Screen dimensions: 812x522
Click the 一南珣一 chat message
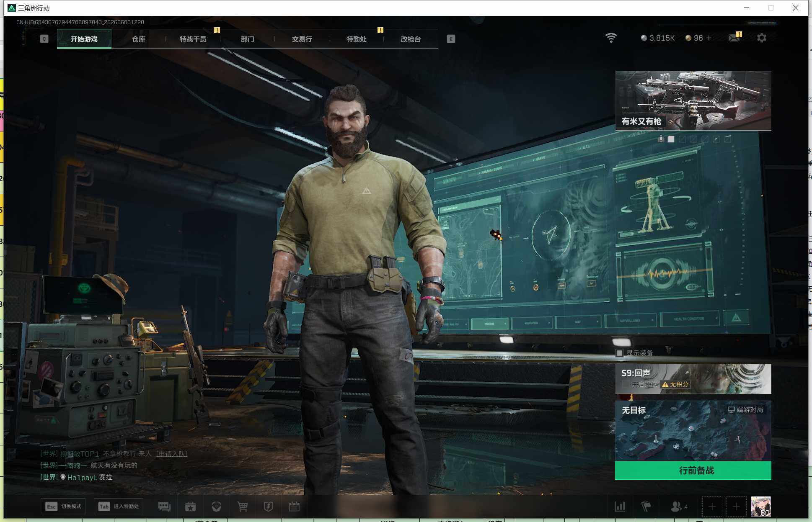click(89, 465)
